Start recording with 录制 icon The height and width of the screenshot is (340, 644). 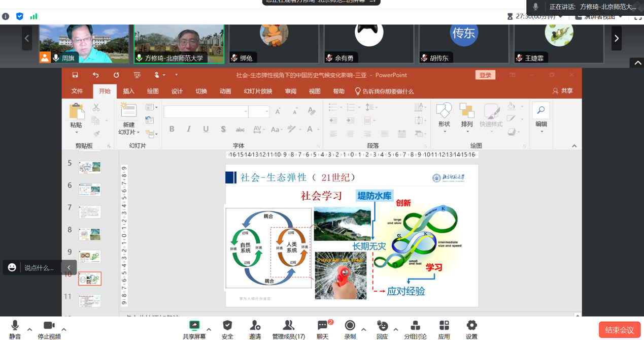click(350, 326)
